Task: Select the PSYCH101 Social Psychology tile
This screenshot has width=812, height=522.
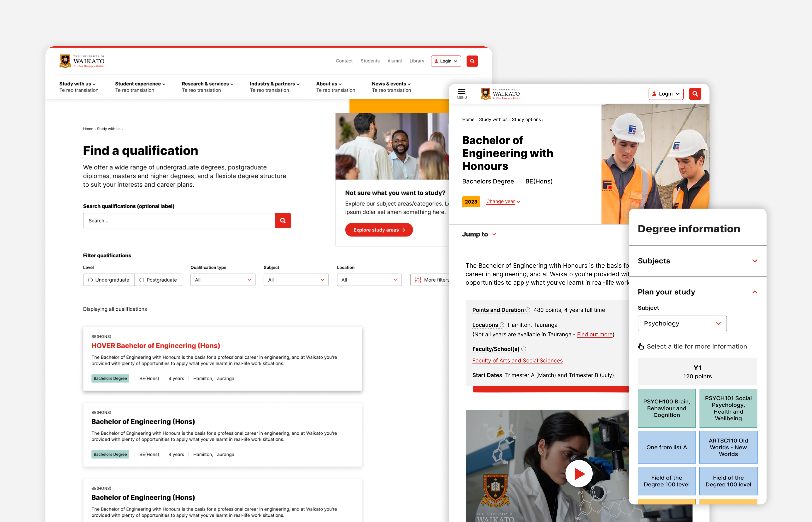Action: coord(728,408)
